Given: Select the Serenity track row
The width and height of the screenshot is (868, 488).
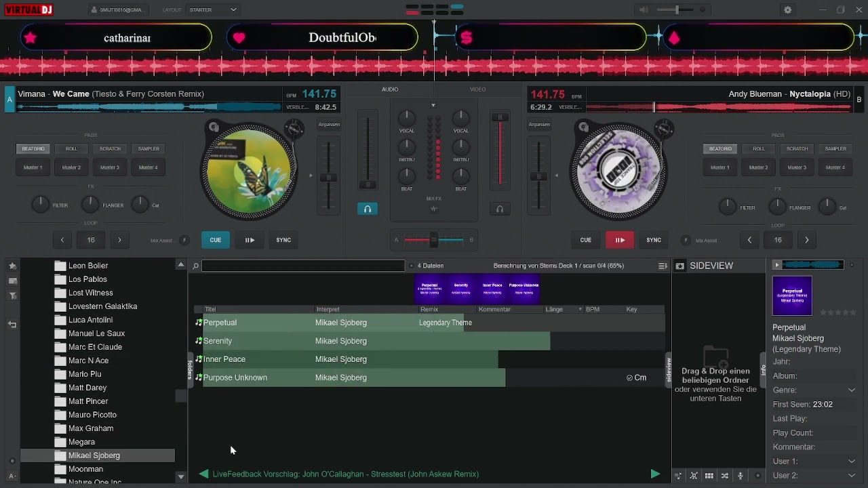Looking at the screenshot, I should tap(429, 341).
